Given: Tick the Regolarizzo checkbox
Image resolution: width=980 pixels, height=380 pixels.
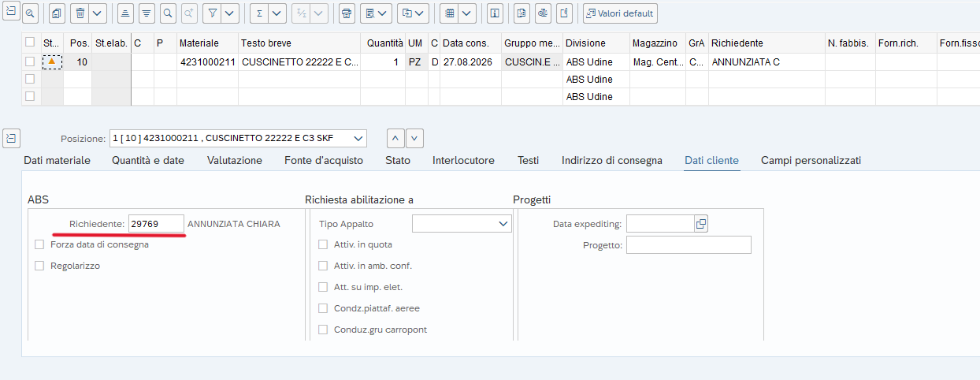Looking at the screenshot, I should tap(39, 266).
